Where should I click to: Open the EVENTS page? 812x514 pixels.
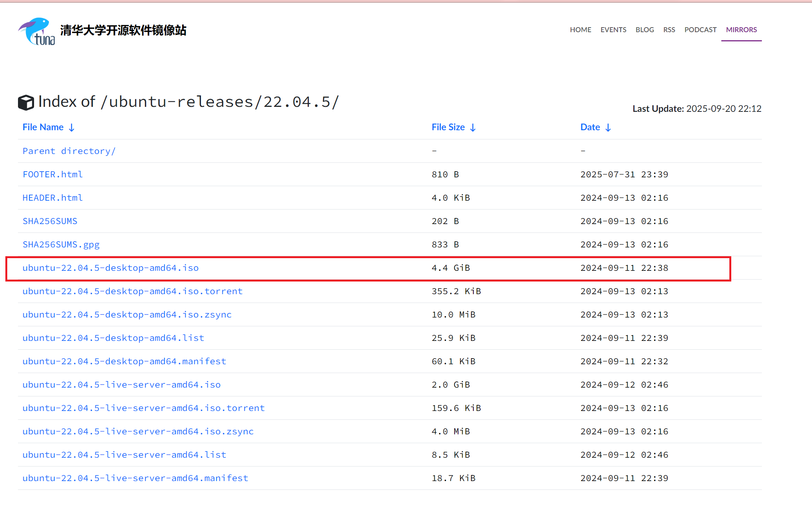click(613, 29)
